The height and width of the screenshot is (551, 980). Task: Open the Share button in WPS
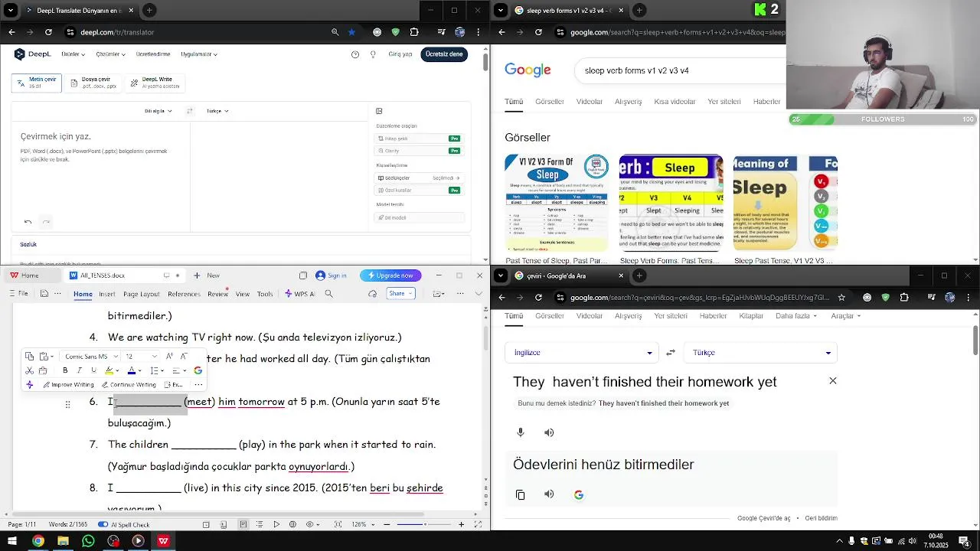point(400,293)
